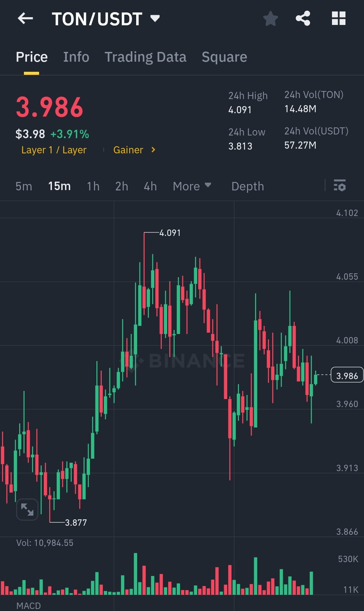Add TON/USDT to favorites with star icon

tap(270, 19)
